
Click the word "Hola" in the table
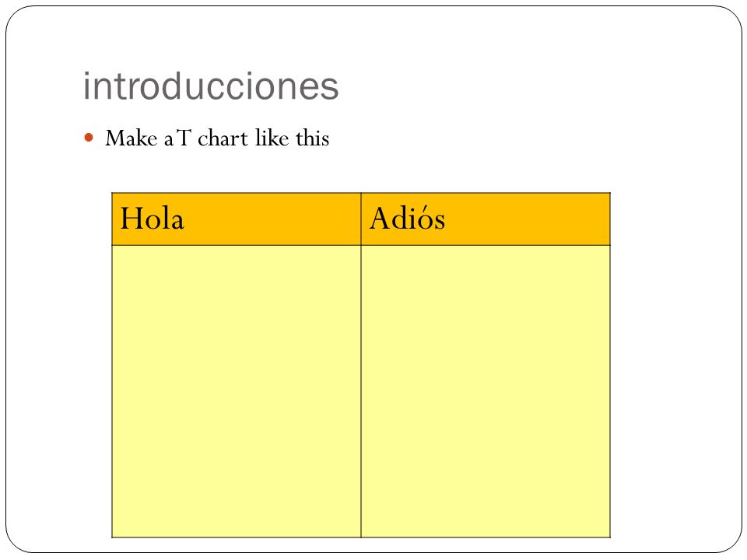tap(152, 219)
